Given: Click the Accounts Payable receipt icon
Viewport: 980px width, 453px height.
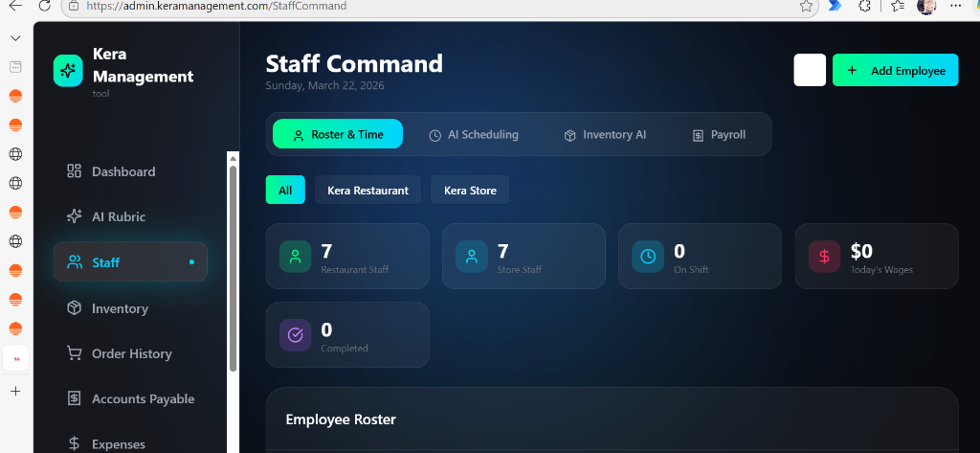Looking at the screenshot, I should [x=74, y=398].
